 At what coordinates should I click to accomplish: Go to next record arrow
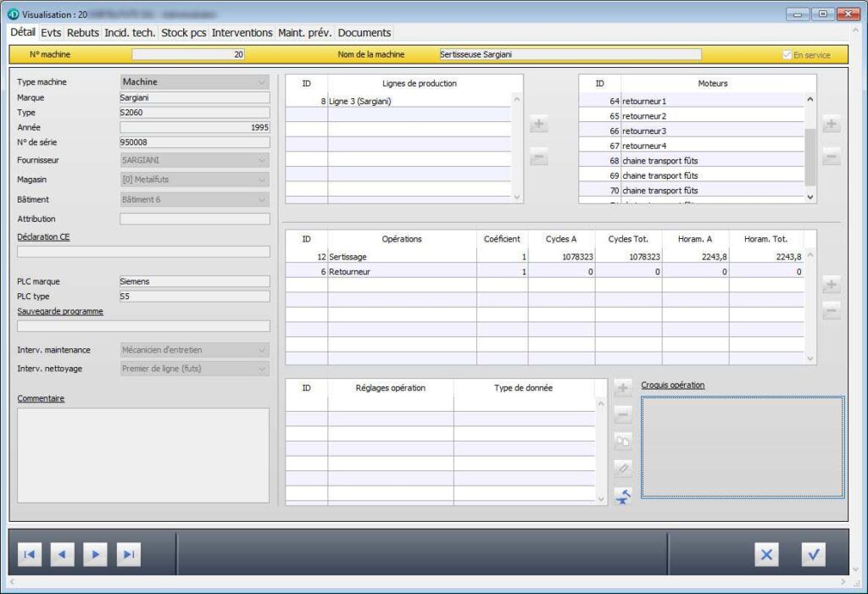[95, 554]
